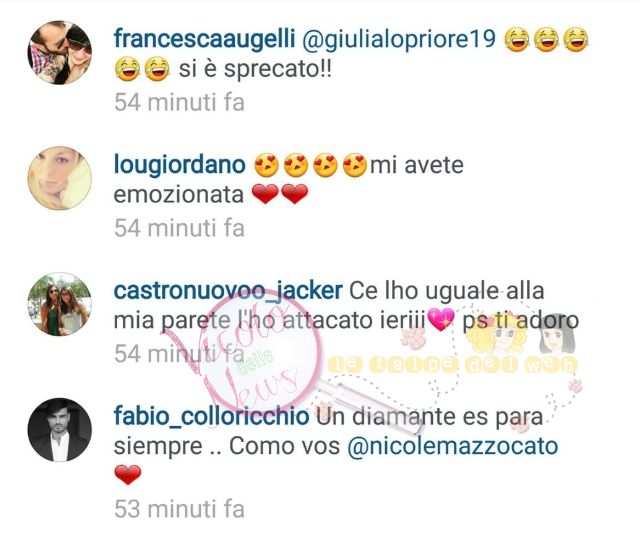Click the castronuovoo_jacker username
The height and width of the screenshot is (539, 640).
point(228,291)
